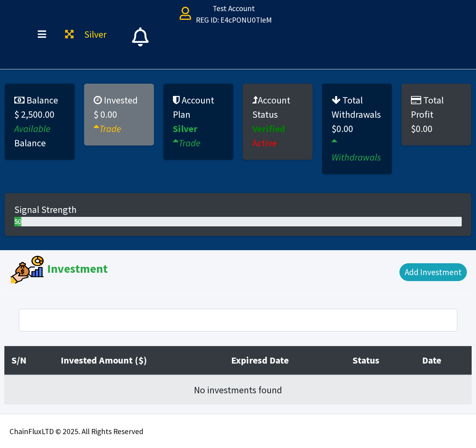476x448 pixels.
Task: Click the credit card icon beside Total Profit
Action: tap(416, 100)
